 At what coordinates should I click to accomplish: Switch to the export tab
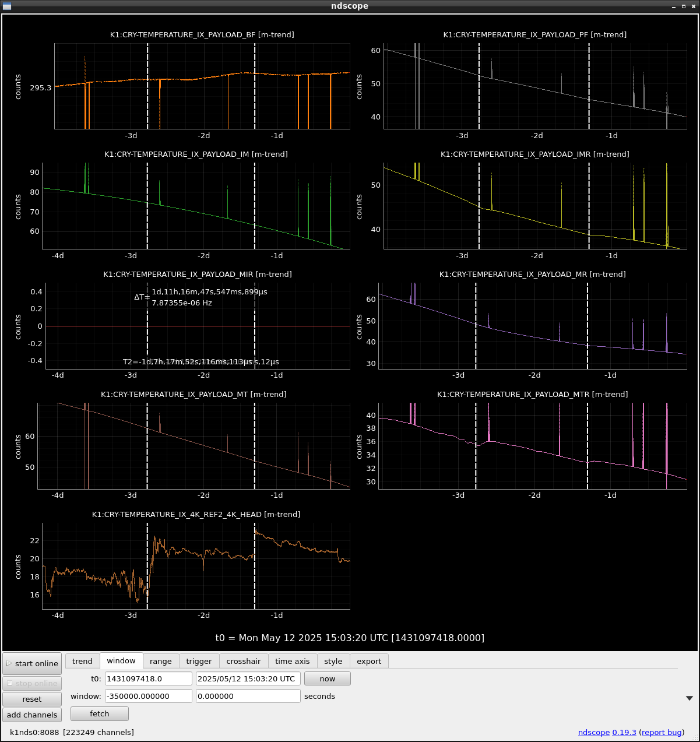point(369,661)
